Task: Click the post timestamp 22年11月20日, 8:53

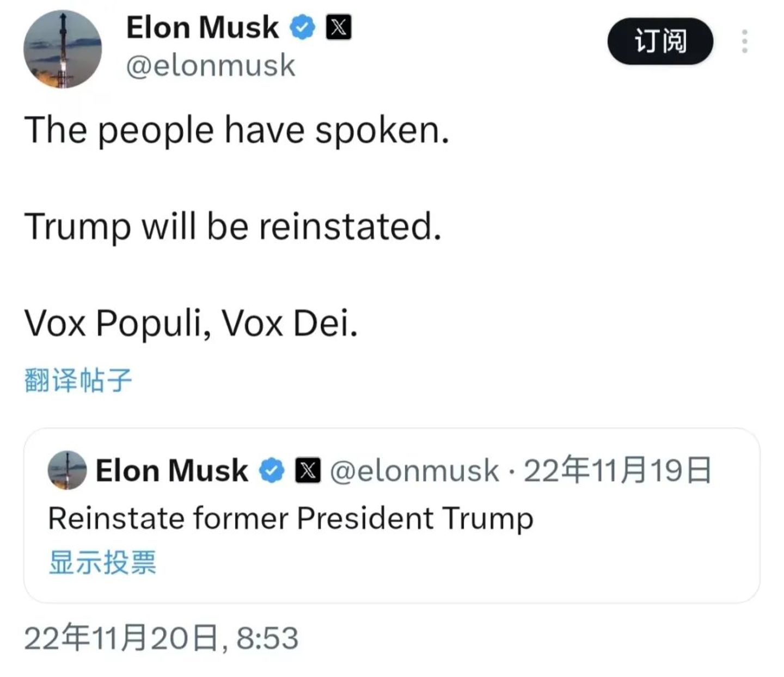Action: pos(161,638)
